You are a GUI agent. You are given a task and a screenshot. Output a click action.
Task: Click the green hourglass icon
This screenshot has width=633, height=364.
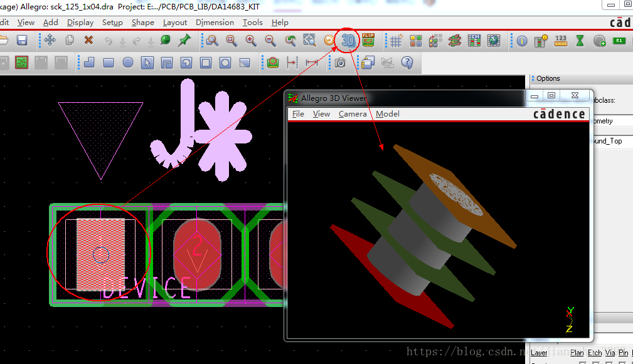pos(580,40)
